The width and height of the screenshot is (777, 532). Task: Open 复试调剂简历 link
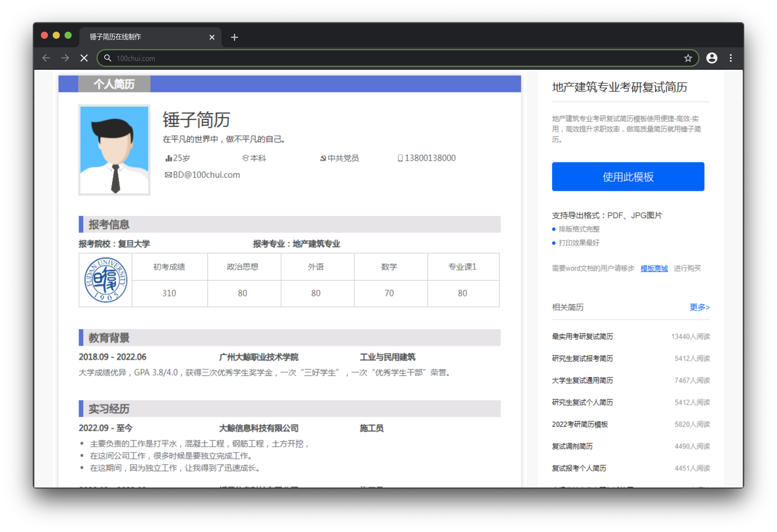point(572,446)
